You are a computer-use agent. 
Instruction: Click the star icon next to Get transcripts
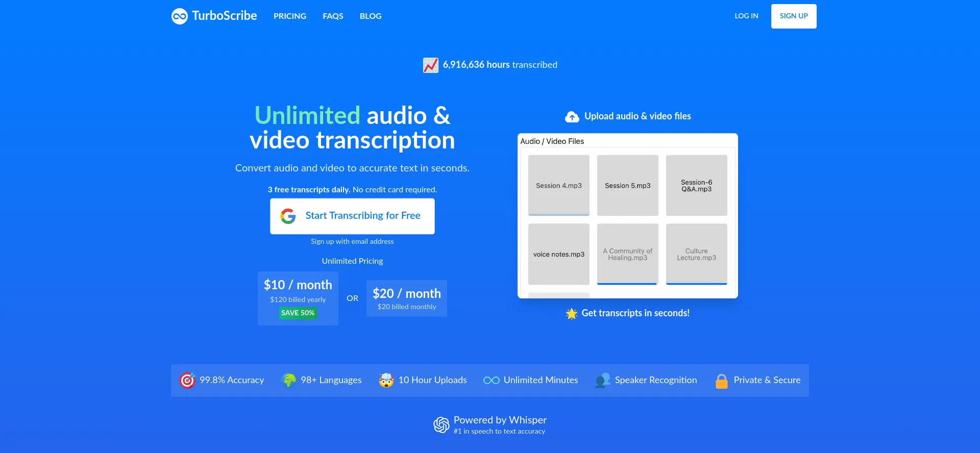click(572, 314)
